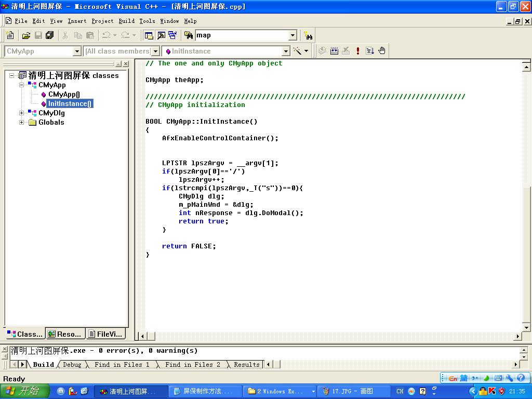Click the help question mark on IME bar
Viewport: 532px width, 399px height.
(521, 378)
